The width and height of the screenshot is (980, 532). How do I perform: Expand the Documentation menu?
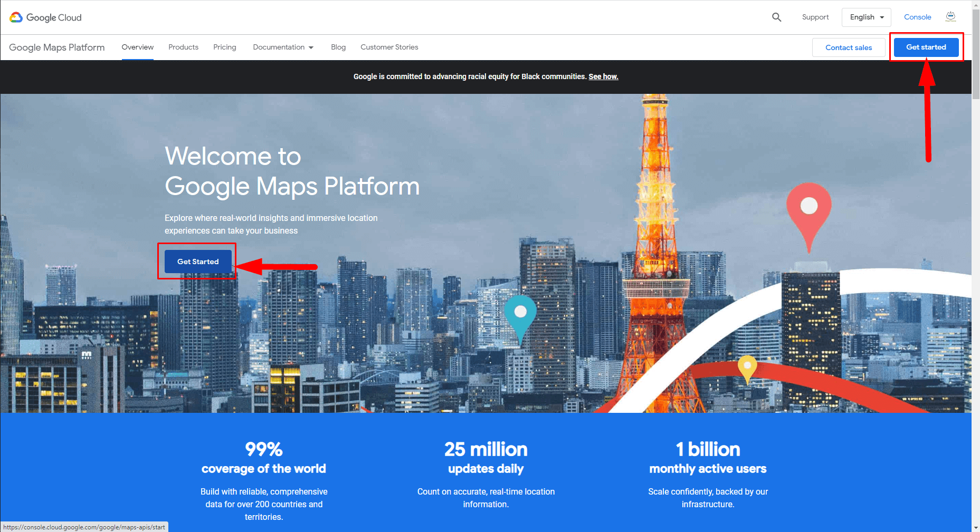283,47
